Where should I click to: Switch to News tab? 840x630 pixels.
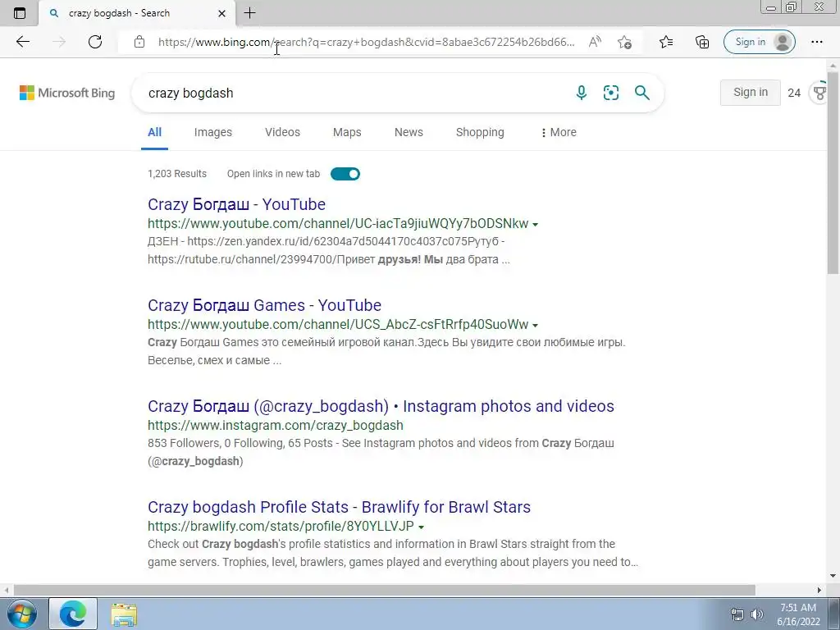coord(409,132)
